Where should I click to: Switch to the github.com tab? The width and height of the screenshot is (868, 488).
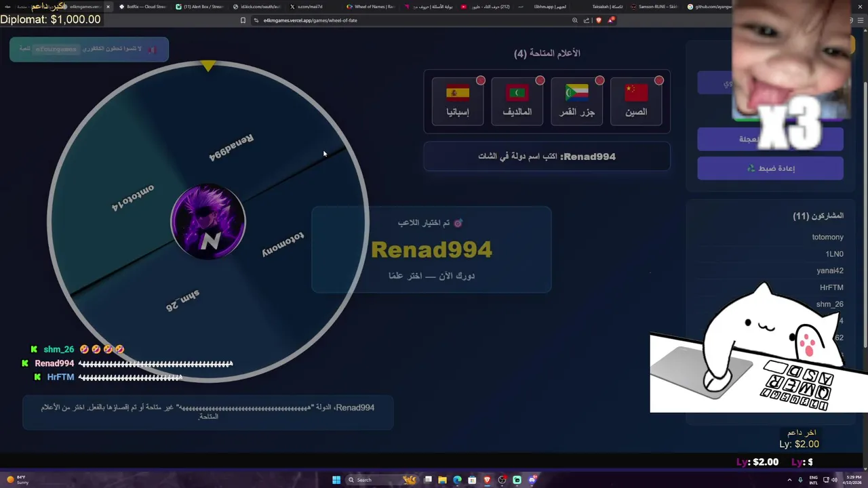point(709,7)
